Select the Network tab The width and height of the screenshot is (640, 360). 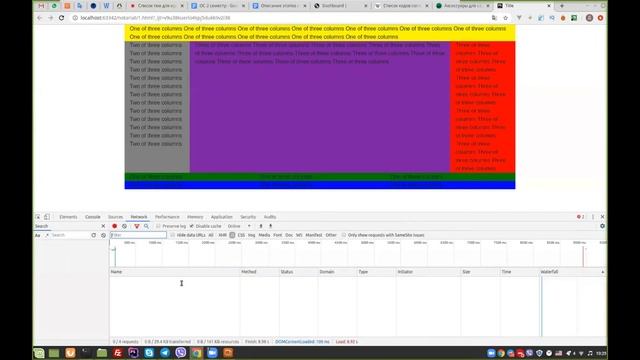(139, 217)
